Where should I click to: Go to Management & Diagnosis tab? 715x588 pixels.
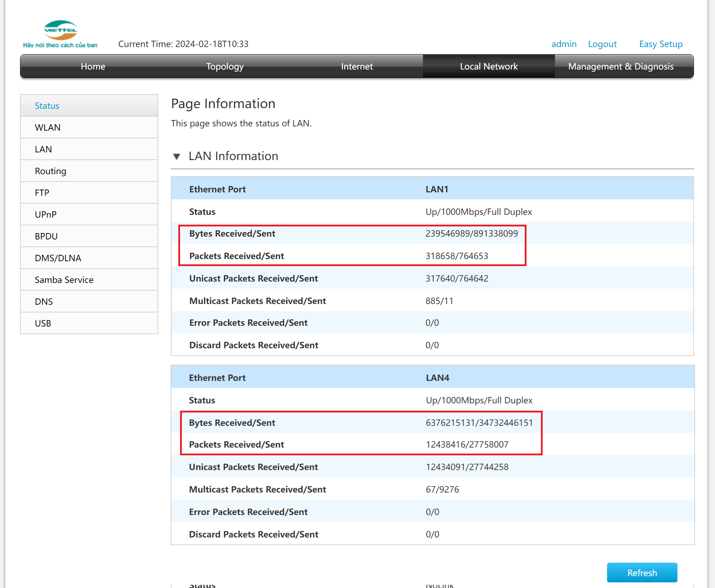coord(621,66)
